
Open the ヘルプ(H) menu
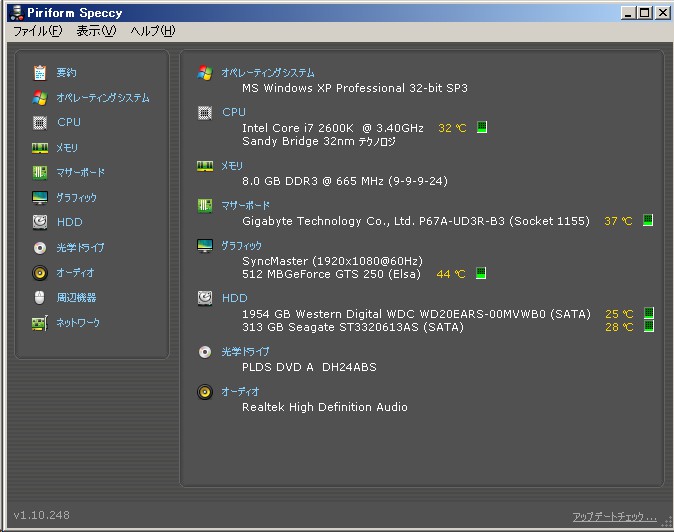pos(153,31)
